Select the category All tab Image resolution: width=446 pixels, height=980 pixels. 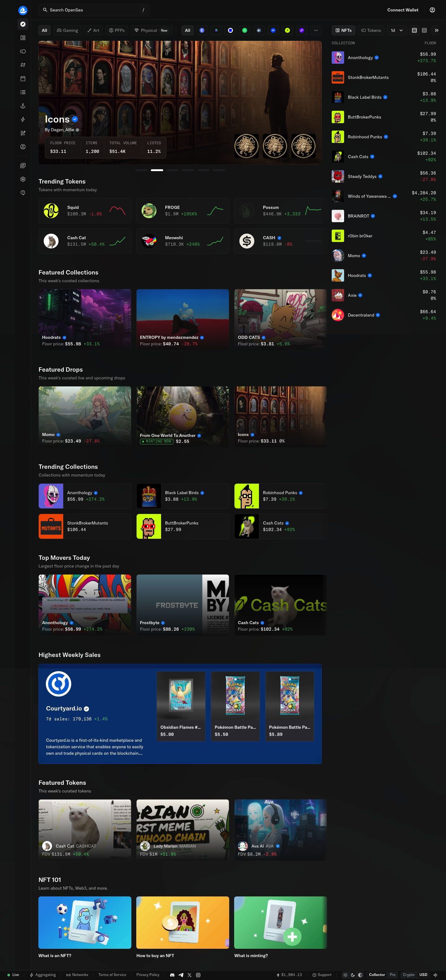click(45, 30)
